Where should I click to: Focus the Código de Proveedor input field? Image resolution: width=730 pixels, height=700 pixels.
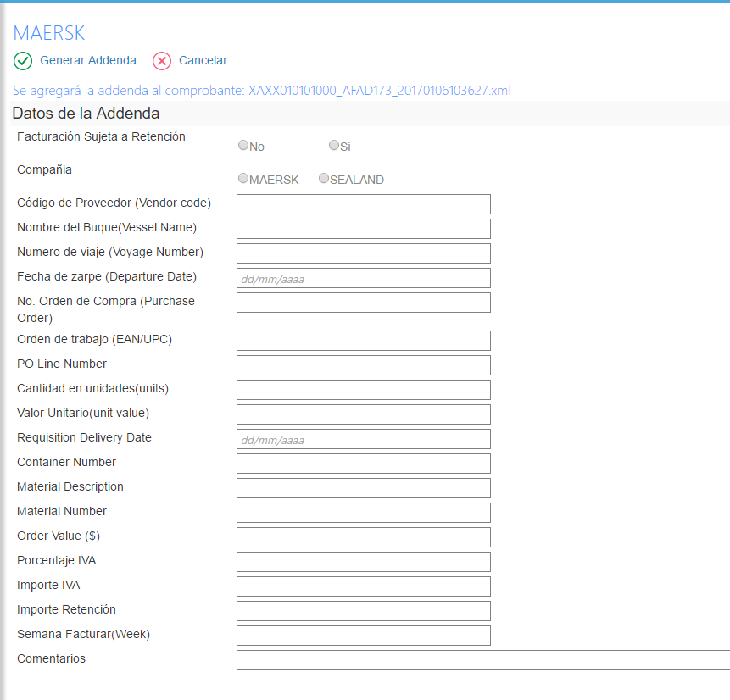[364, 204]
